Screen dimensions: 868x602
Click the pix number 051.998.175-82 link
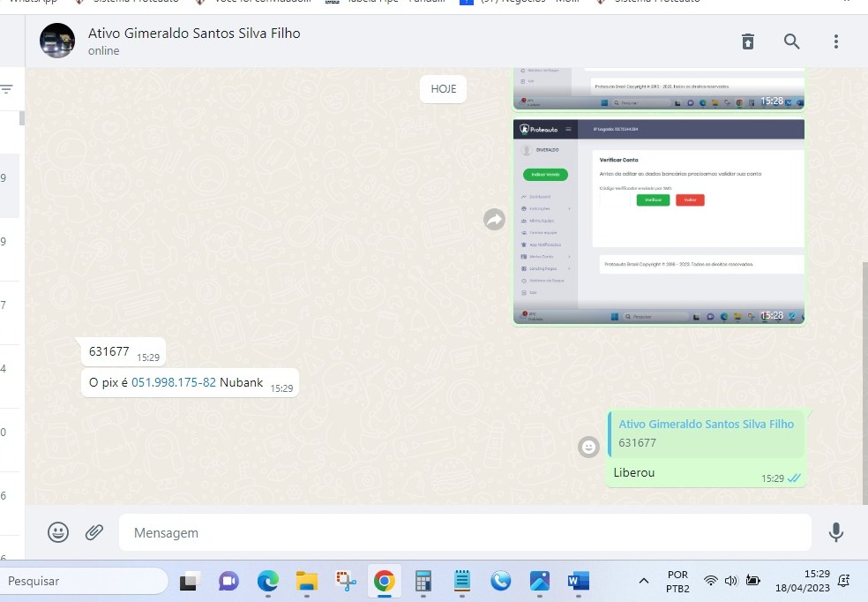click(x=174, y=382)
